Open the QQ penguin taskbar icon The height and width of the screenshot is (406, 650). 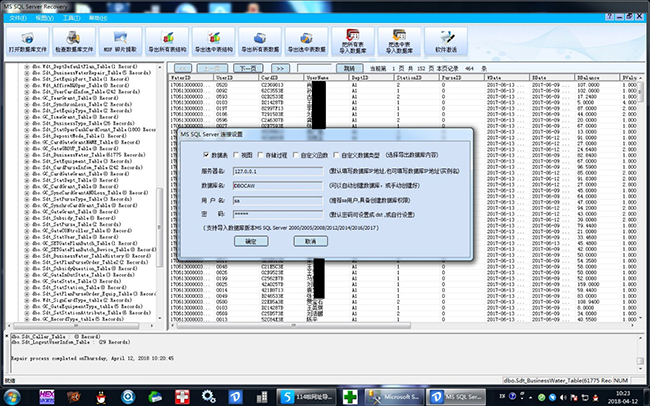coord(101,397)
